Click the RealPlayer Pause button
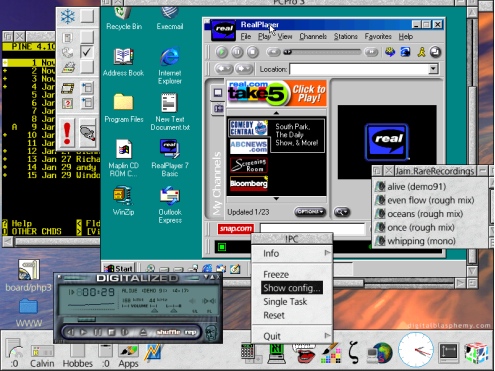This screenshot has height=371, width=495. (237, 52)
